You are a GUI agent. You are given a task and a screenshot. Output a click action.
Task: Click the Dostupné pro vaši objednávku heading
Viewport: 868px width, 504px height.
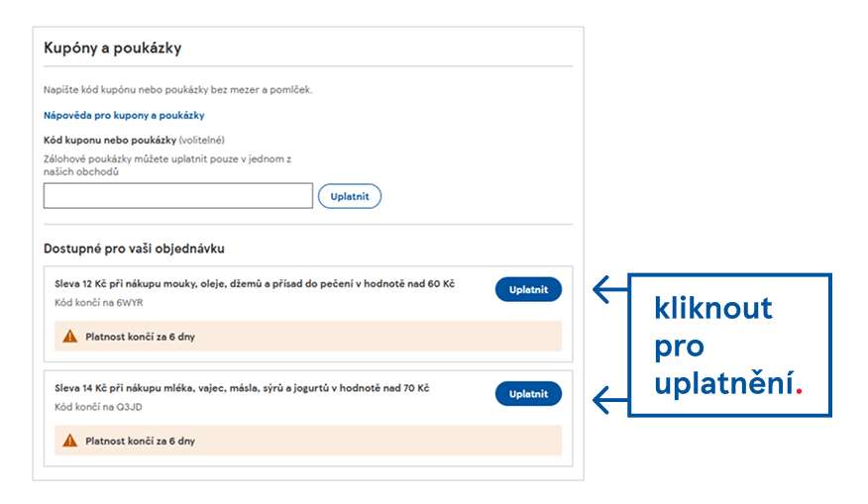(134, 249)
